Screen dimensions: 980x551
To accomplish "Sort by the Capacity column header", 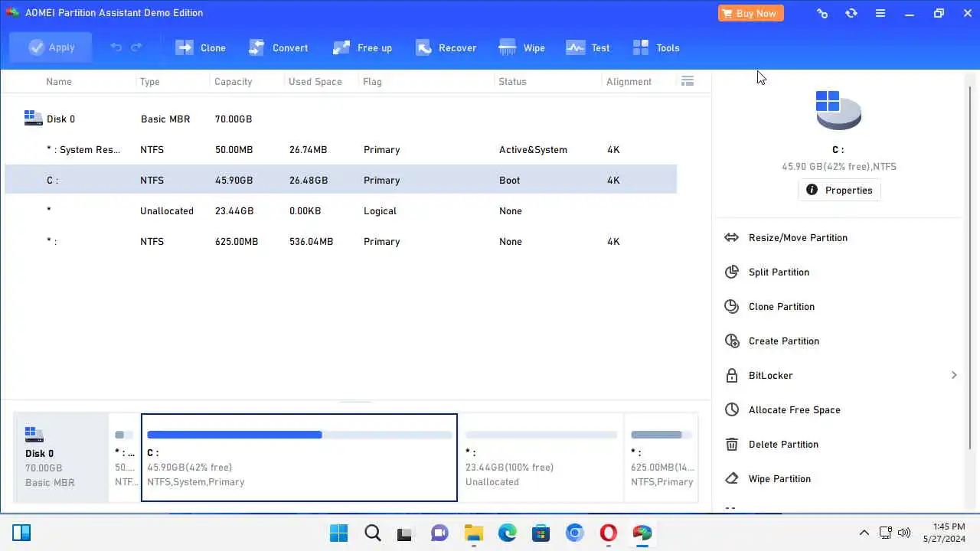I will pos(233,81).
